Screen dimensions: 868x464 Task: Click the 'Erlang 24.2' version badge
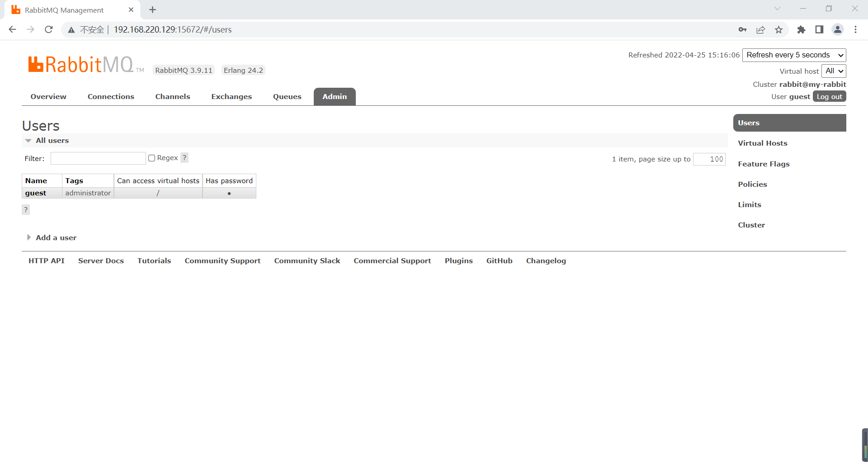tap(243, 71)
